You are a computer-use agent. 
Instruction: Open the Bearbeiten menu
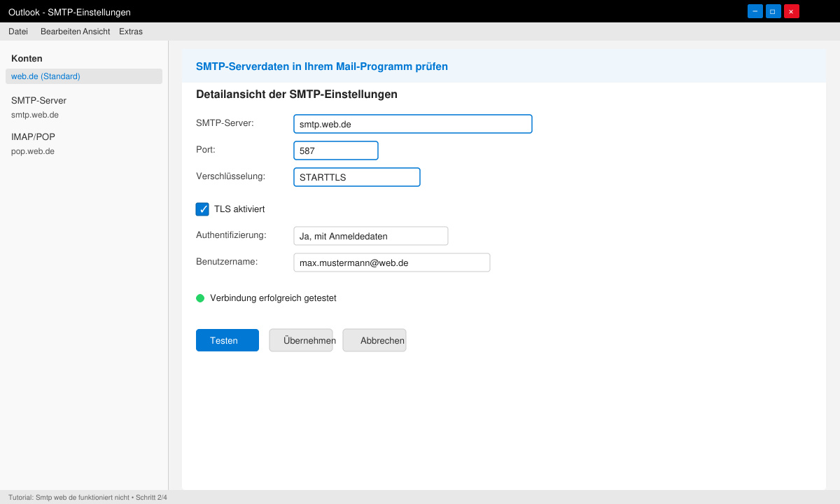click(61, 31)
